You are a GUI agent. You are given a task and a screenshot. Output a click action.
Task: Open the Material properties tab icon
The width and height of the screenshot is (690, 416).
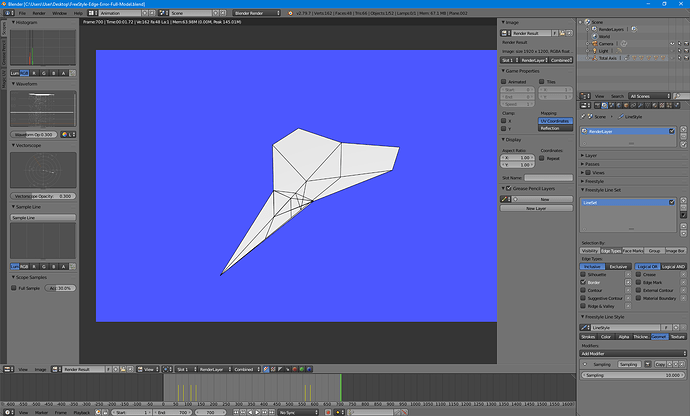point(654,105)
